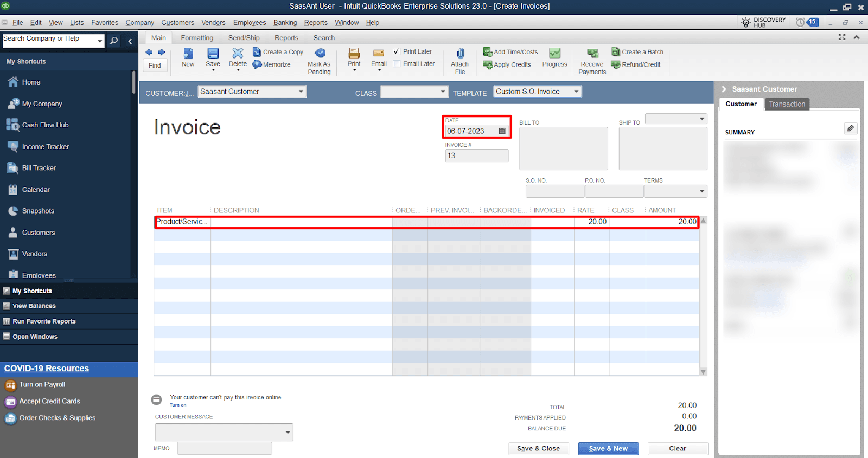Image resolution: width=868 pixels, height=458 pixels.
Task: Open date calendar picker icon
Action: 502,131
